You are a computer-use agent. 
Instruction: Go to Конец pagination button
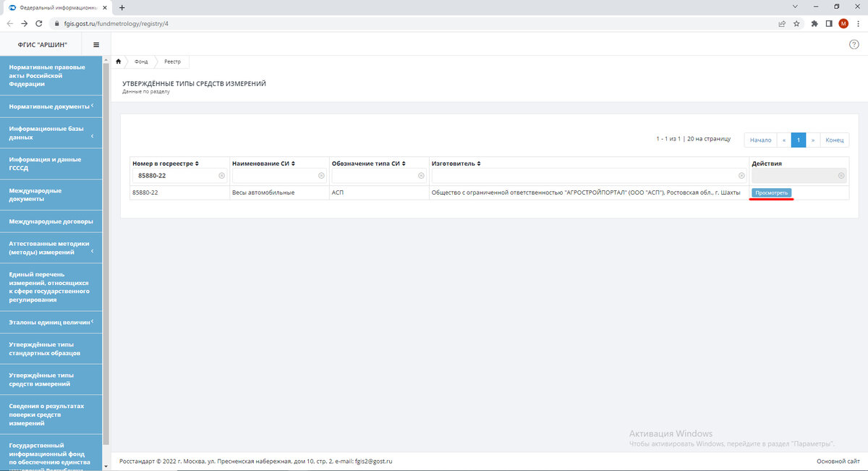834,140
